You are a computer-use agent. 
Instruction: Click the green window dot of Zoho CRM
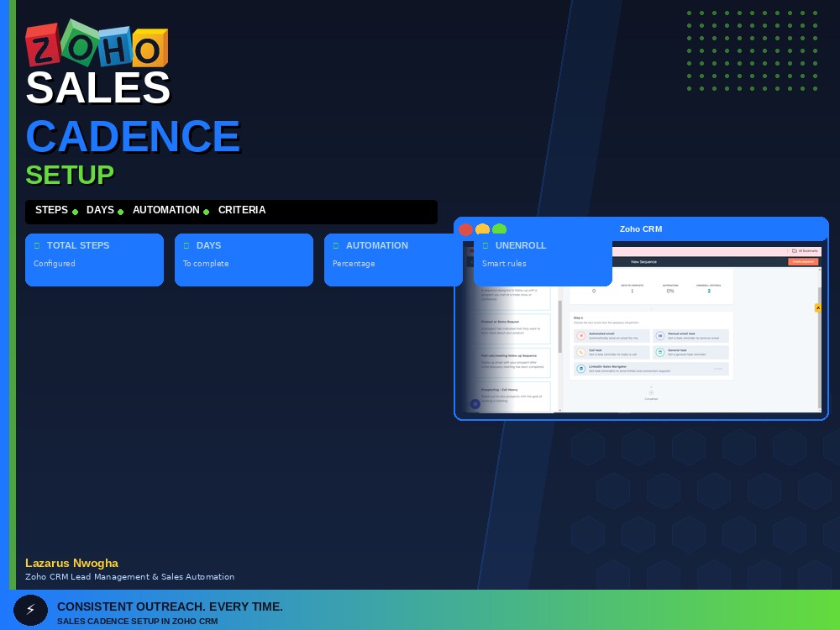pos(499,228)
